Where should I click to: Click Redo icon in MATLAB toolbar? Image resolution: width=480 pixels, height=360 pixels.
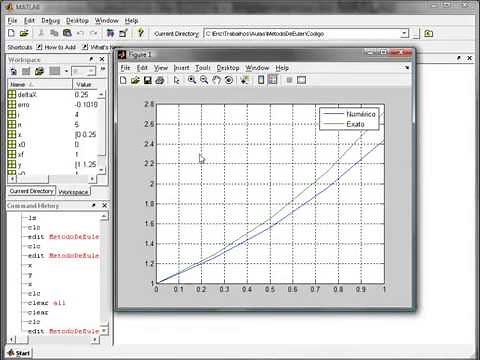click(94, 33)
